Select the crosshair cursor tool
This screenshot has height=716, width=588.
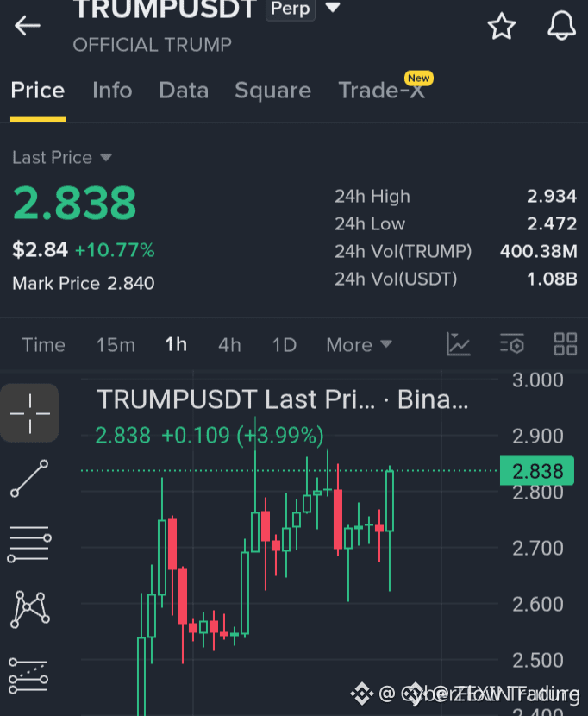click(29, 413)
